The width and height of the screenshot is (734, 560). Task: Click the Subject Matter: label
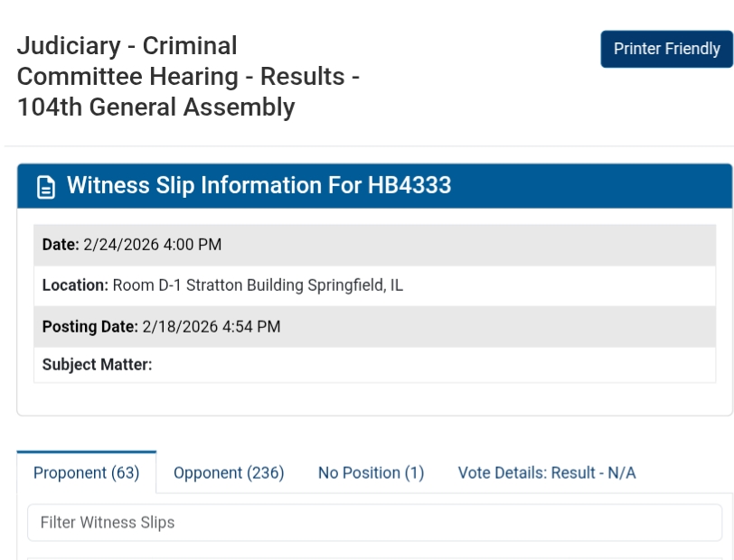click(x=97, y=365)
